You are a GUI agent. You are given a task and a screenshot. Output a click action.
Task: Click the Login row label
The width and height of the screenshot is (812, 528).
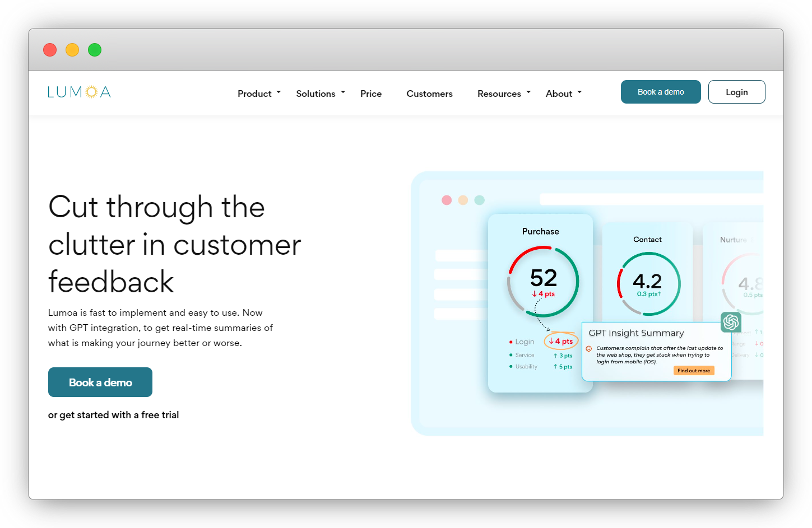click(525, 342)
